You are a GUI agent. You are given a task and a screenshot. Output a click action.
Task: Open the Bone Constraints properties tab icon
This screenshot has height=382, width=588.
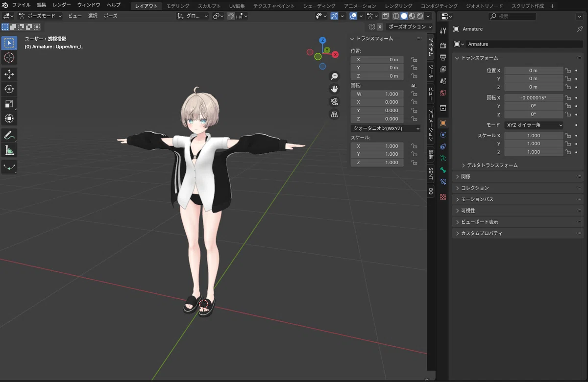click(443, 182)
